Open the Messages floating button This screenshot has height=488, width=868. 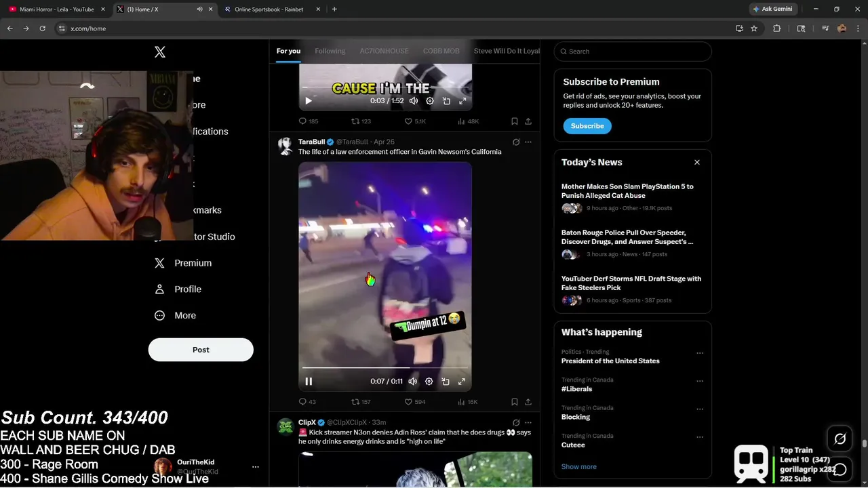[x=840, y=469]
